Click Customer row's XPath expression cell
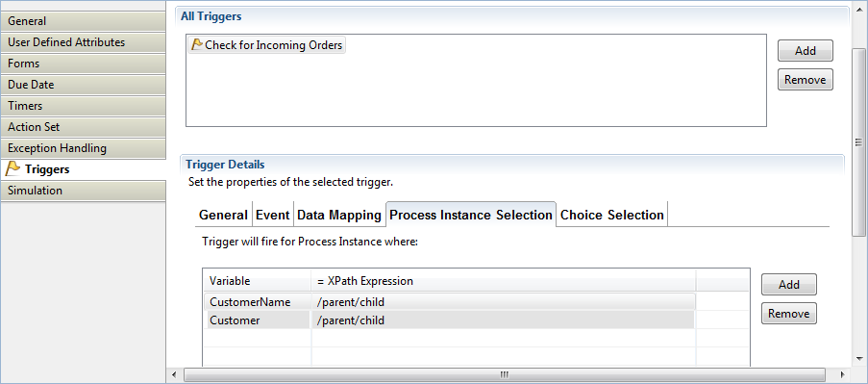The image size is (868, 384). pyautogui.click(x=503, y=320)
